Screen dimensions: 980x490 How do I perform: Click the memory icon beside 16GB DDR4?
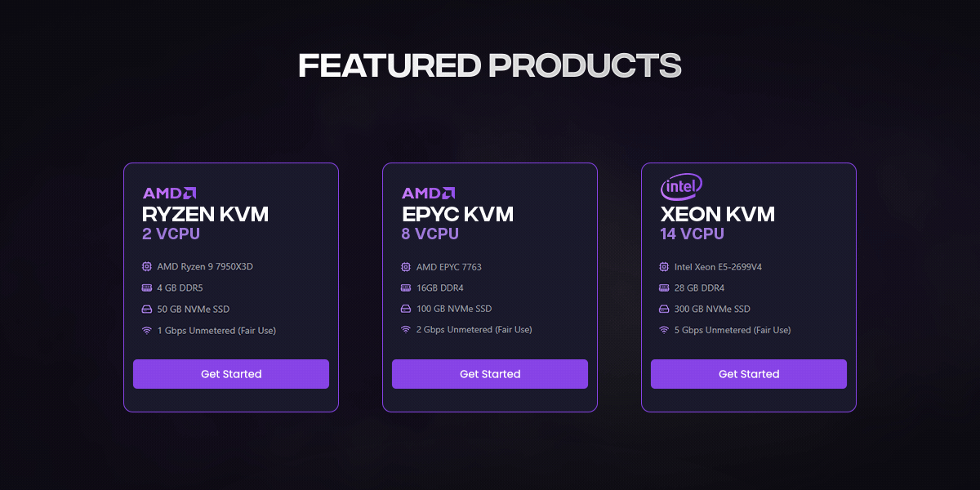(x=406, y=287)
